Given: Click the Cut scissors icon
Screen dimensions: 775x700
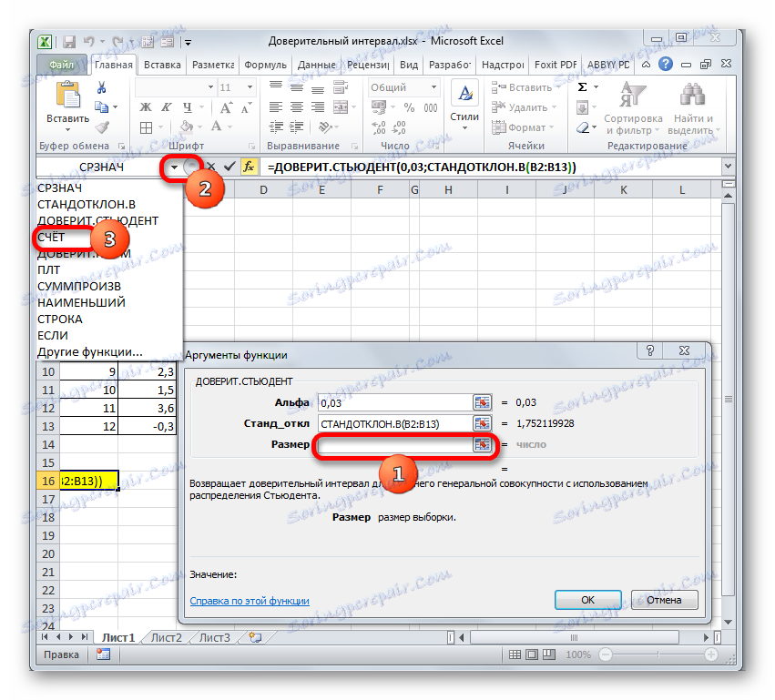Looking at the screenshot, I should pos(101,88).
